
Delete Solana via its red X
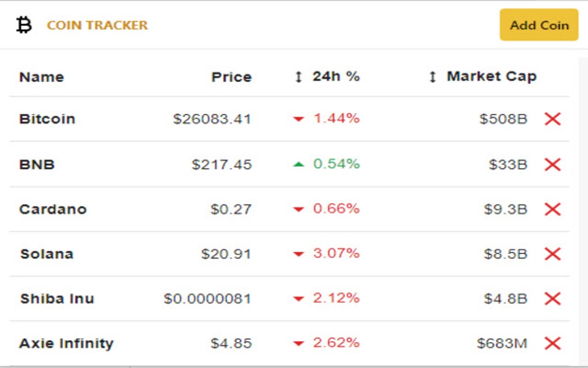click(552, 254)
